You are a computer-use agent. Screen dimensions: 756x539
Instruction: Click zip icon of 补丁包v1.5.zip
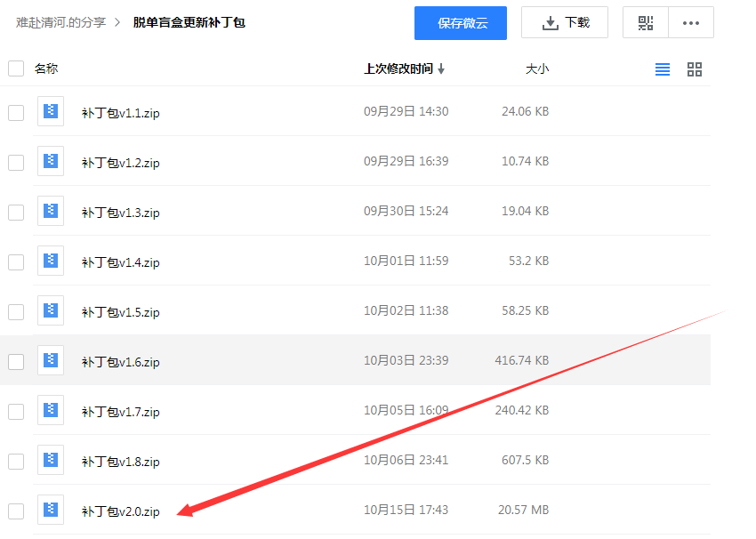[x=51, y=310]
